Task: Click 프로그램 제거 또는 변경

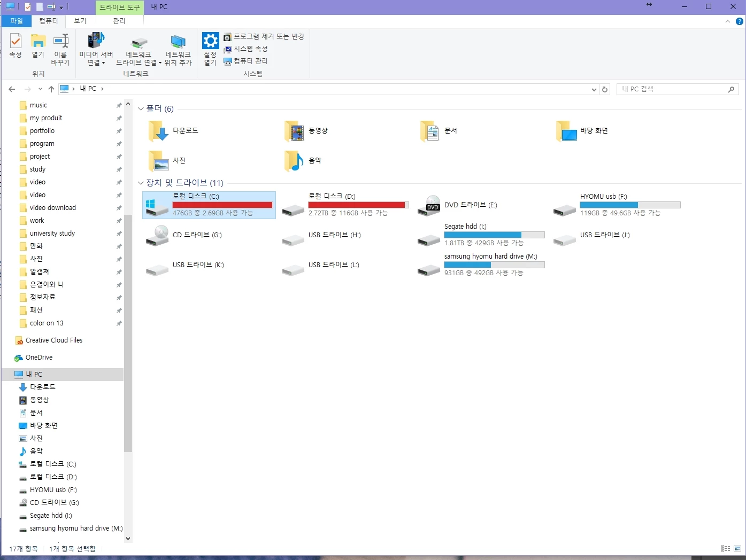Action: (264, 36)
